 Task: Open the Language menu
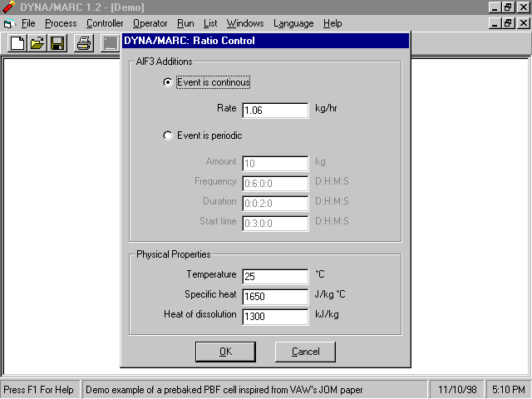[x=293, y=23]
